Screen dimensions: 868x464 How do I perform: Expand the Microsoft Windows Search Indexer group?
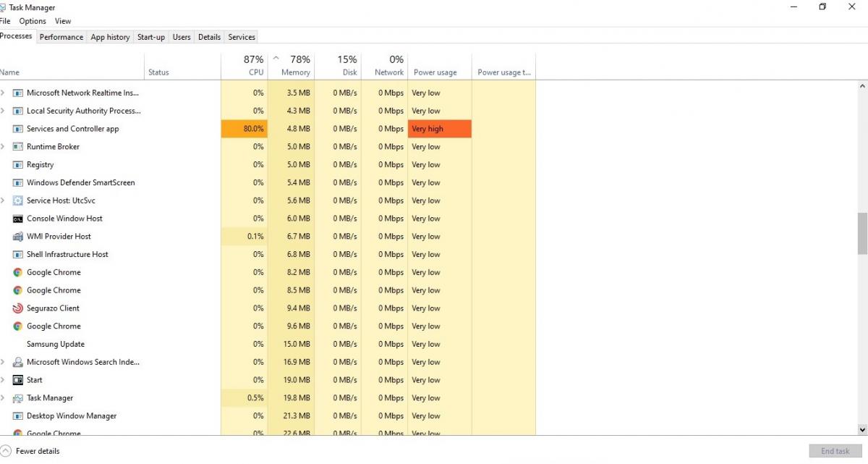3,362
